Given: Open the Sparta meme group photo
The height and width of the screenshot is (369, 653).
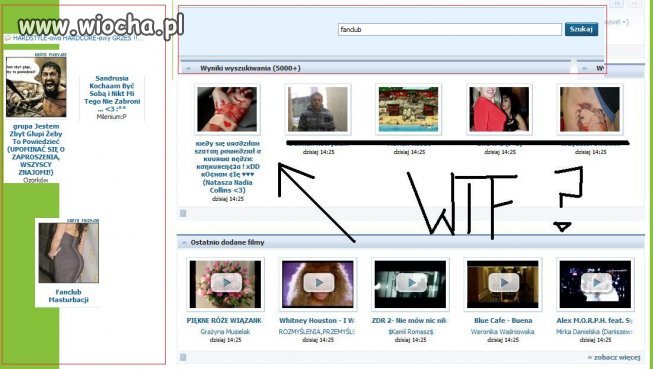Looking at the screenshot, I should [36, 87].
